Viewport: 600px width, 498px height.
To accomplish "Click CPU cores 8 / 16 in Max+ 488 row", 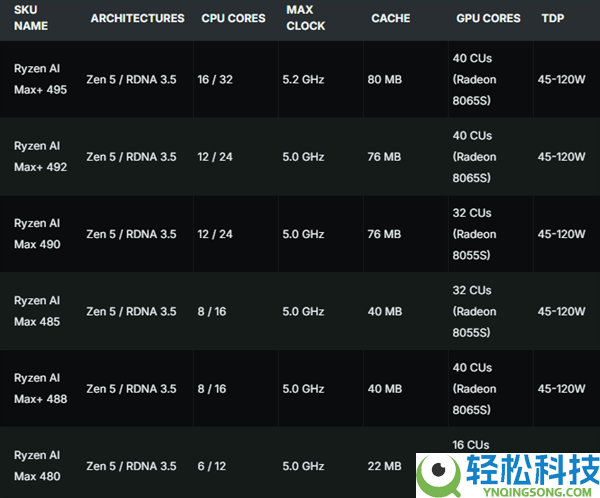I will tap(212, 389).
